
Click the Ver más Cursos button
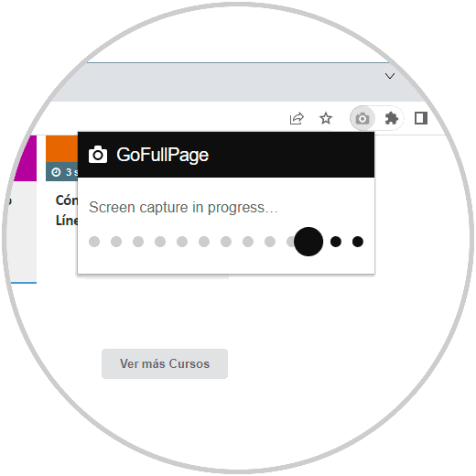(x=165, y=363)
